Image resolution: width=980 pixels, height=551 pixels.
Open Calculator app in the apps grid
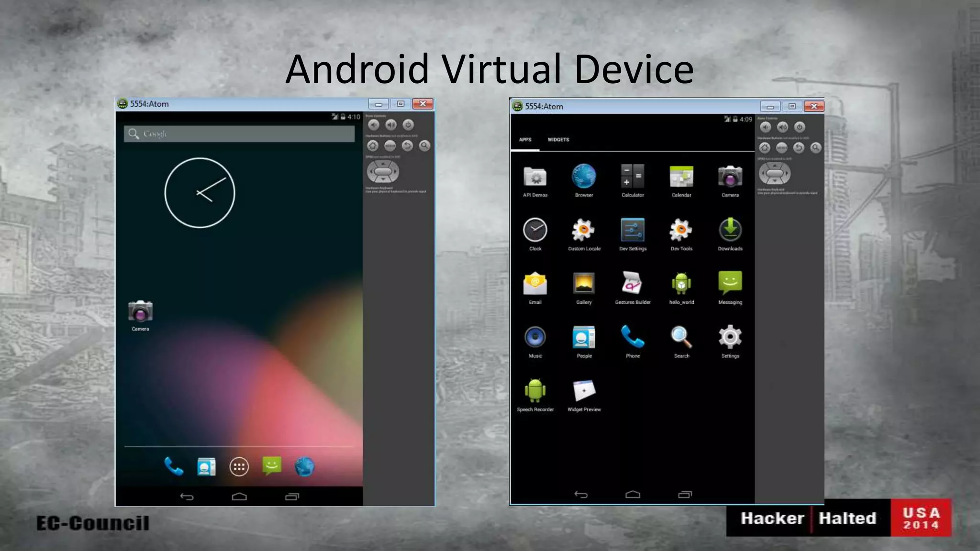point(633,181)
